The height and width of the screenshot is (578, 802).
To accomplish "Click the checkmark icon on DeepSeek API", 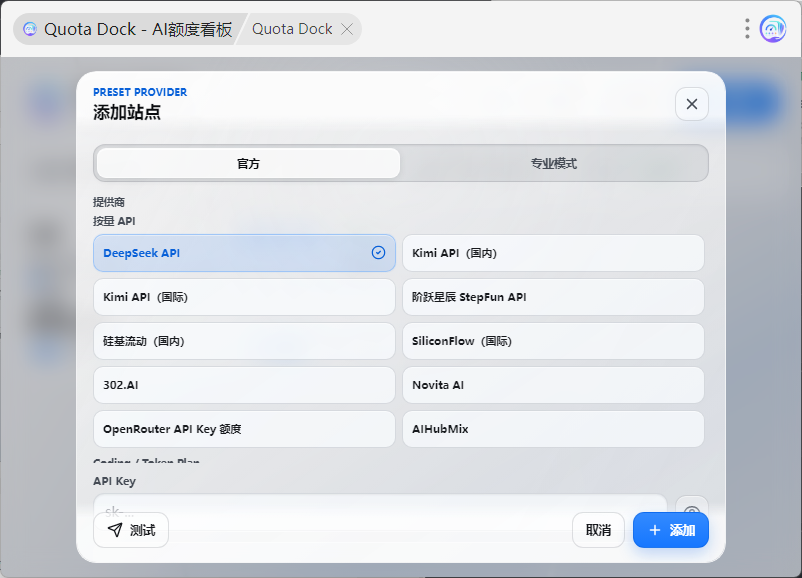I will tap(378, 252).
